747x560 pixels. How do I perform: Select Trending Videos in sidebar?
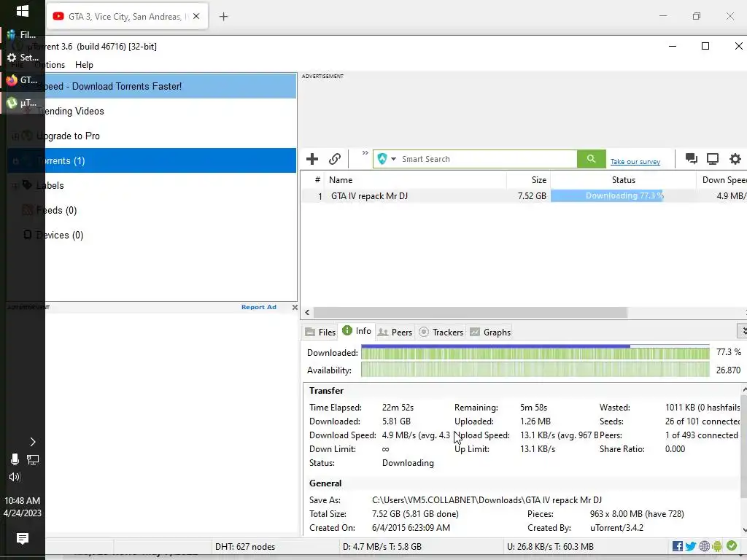tap(152, 111)
